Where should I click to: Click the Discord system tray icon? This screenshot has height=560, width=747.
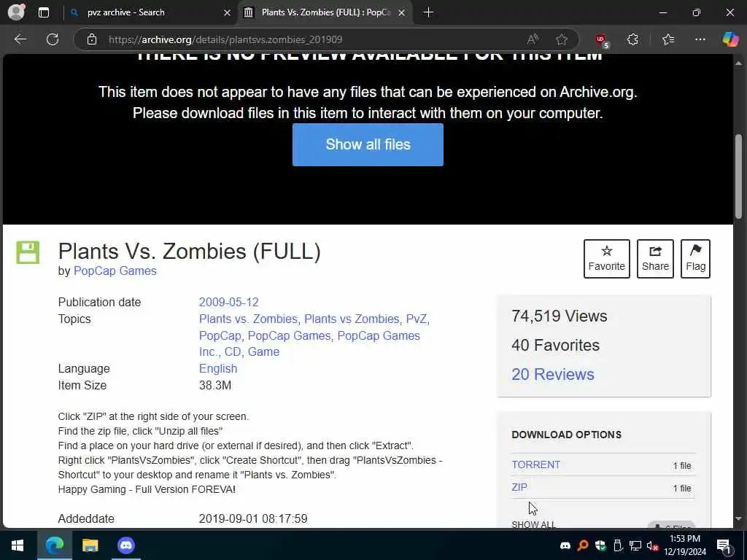click(x=565, y=545)
